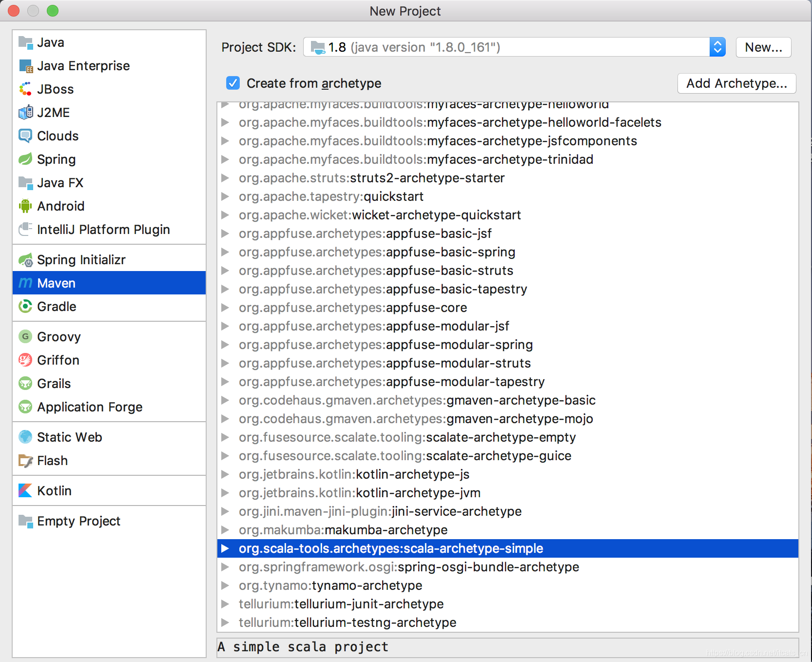The height and width of the screenshot is (662, 812).
Task: Select appfuse-core archetype
Action: 353,308
